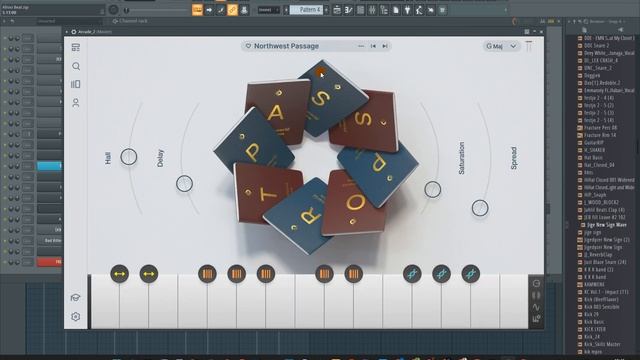Click the Arcade_2 (Master) window title
The height and width of the screenshot is (360, 640).
[x=95, y=32]
